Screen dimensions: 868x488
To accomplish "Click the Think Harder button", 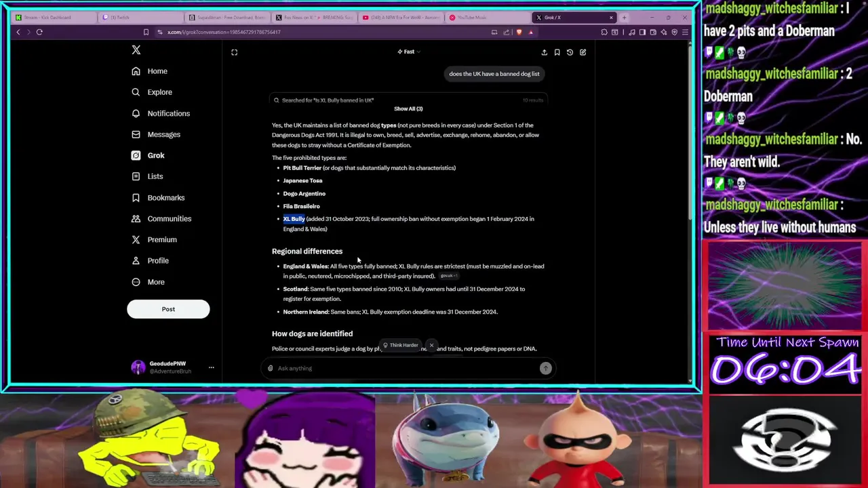I will (x=400, y=346).
